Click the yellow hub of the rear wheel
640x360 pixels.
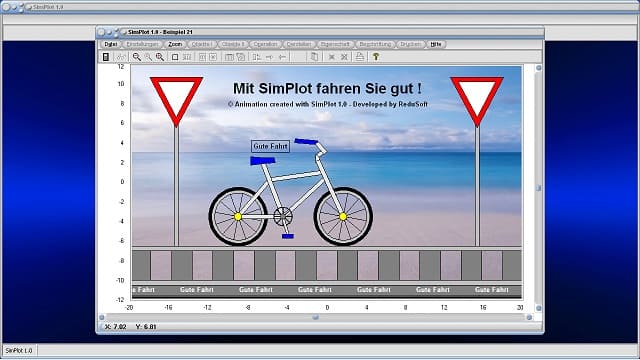238,217
